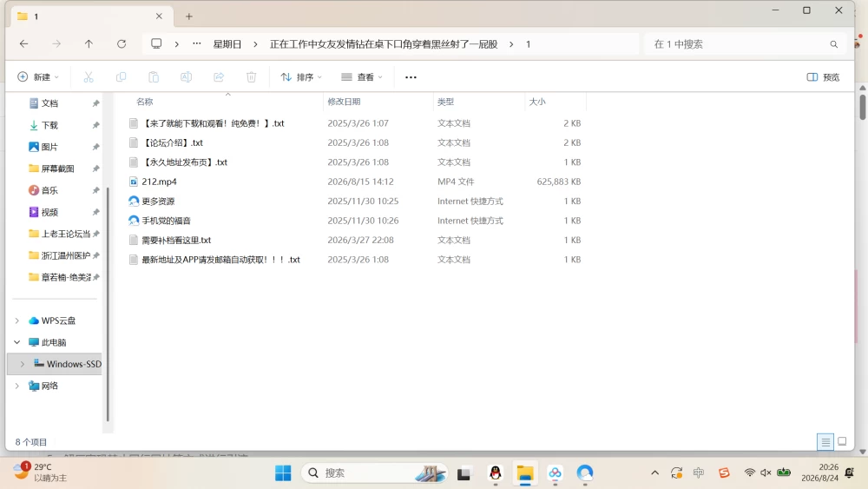This screenshot has height=489, width=868.
Task: Click the address bar ellipsis breadcrumb
Action: coord(196,43)
